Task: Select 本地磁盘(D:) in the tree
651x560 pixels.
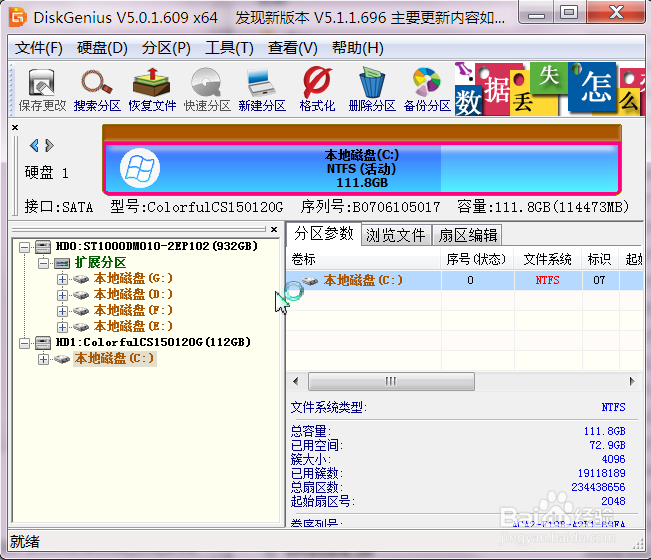Action: (x=133, y=294)
